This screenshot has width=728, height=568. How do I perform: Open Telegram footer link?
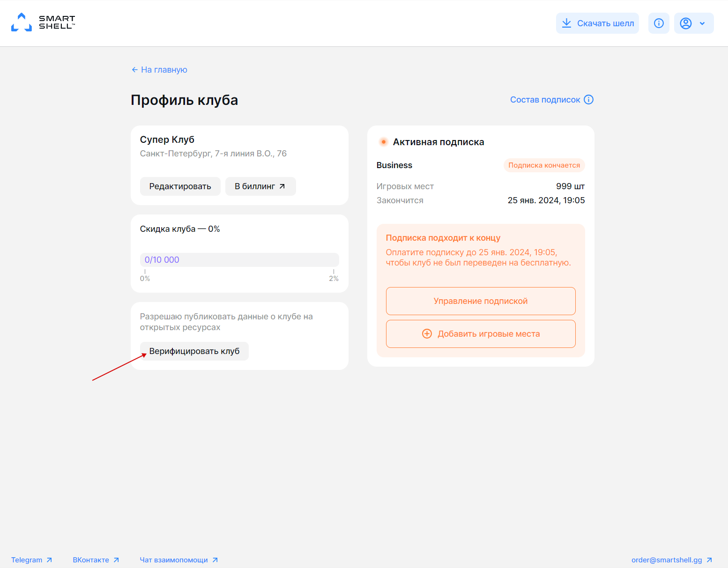click(27, 560)
